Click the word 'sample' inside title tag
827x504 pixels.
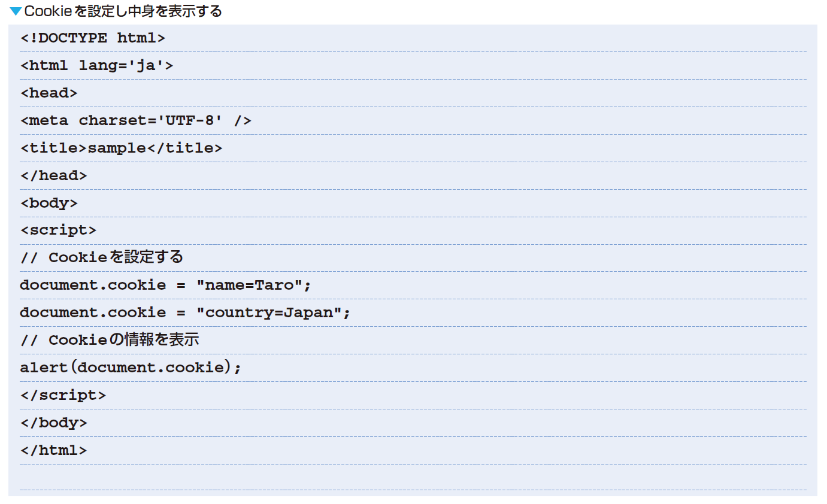pos(117,148)
